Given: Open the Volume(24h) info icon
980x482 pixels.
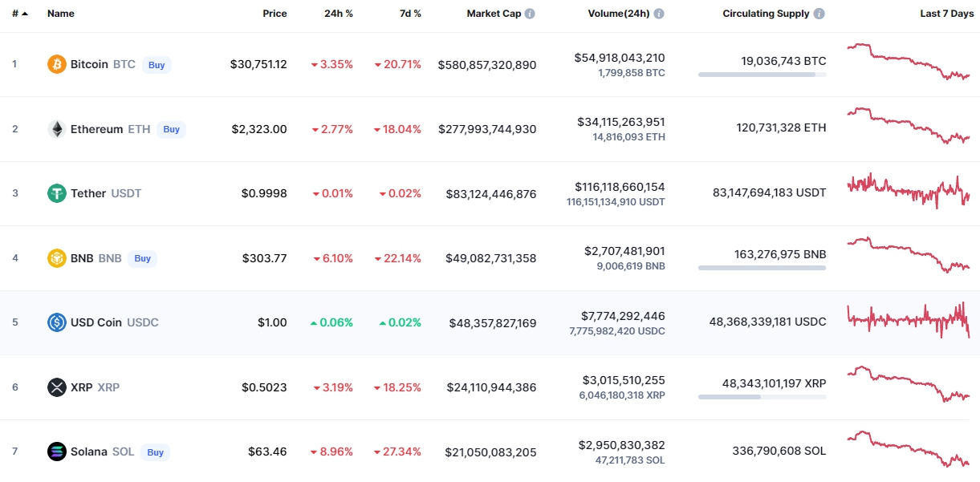Looking at the screenshot, I should [x=659, y=14].
